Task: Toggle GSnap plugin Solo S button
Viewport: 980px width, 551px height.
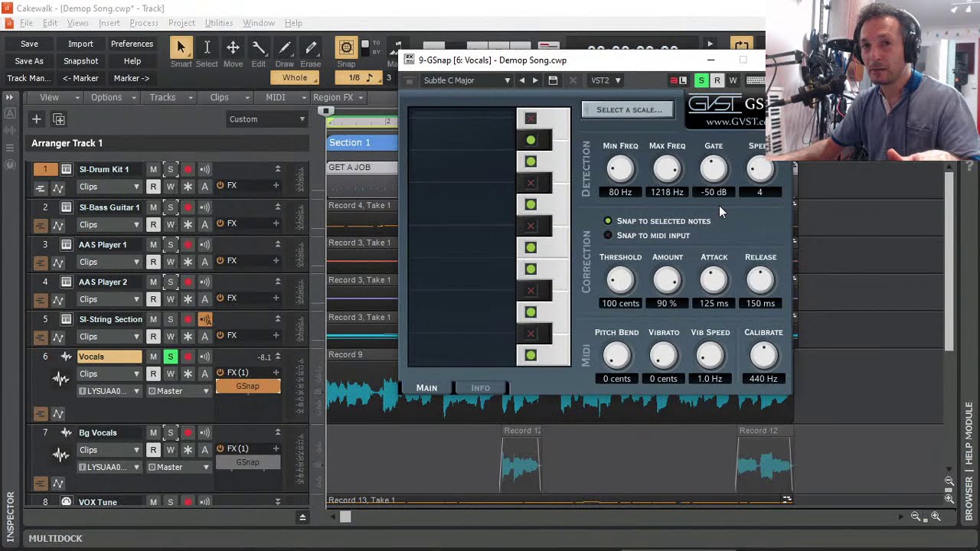Action: pos(701,80)
